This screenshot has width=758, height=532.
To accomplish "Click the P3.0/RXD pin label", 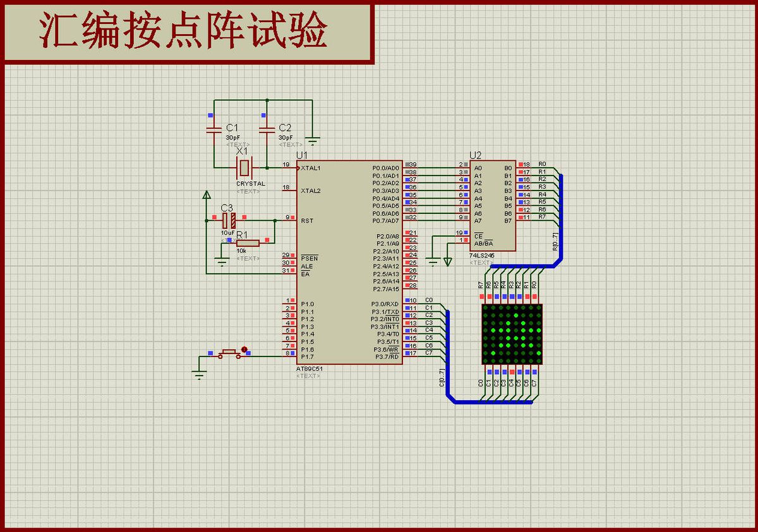I will tap(385, 304).
